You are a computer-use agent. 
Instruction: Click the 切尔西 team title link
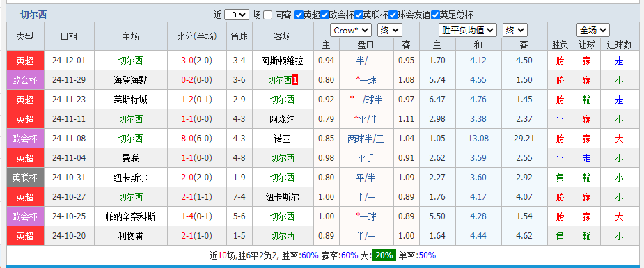pos(33,15)
